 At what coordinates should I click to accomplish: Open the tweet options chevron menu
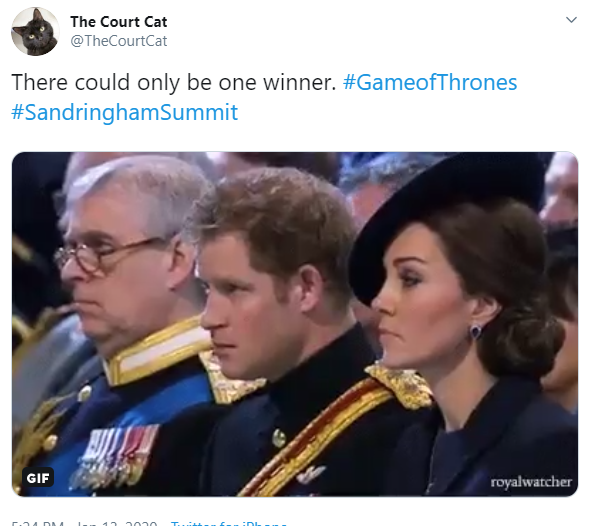[571, 20]
